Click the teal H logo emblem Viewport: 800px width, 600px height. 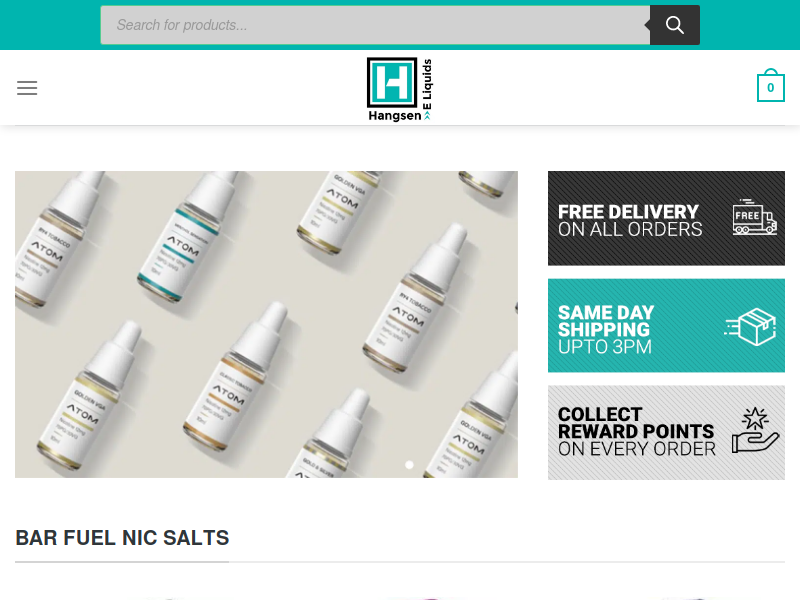tap(392, 82)
